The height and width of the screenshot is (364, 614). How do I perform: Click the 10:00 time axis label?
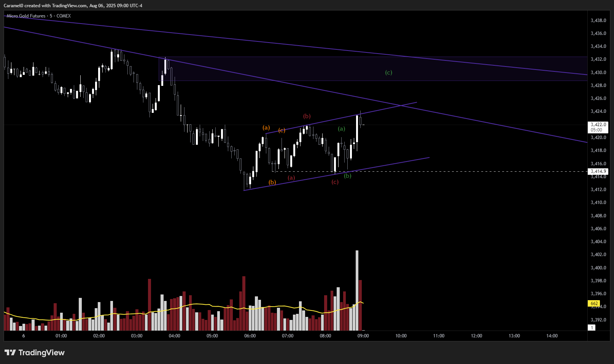(401, 336)
